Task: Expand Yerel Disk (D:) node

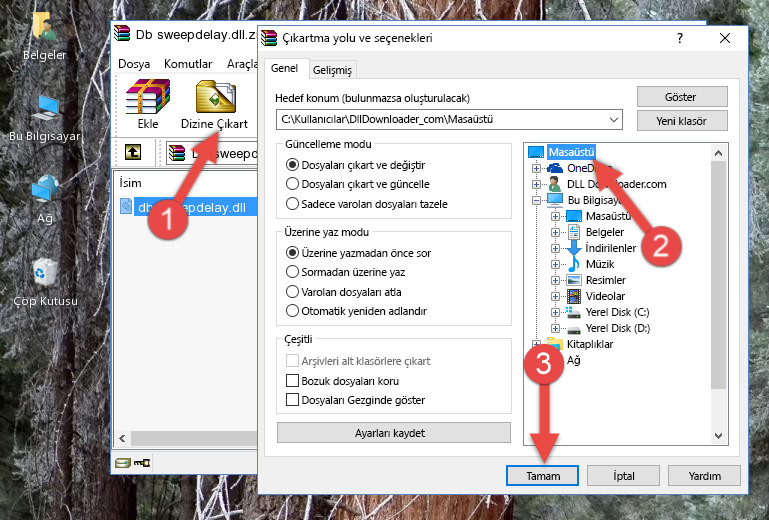Action: [555, 328]
